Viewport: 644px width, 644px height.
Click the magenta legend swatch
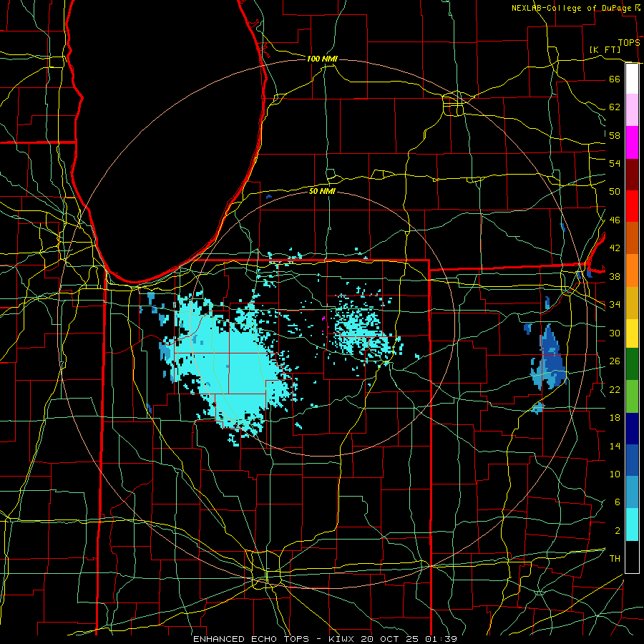pyautogui.click(x=632, y=142)
